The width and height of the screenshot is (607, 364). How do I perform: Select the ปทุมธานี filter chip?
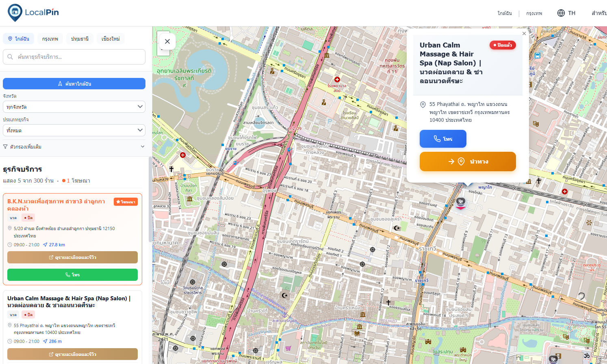point(80,39)
